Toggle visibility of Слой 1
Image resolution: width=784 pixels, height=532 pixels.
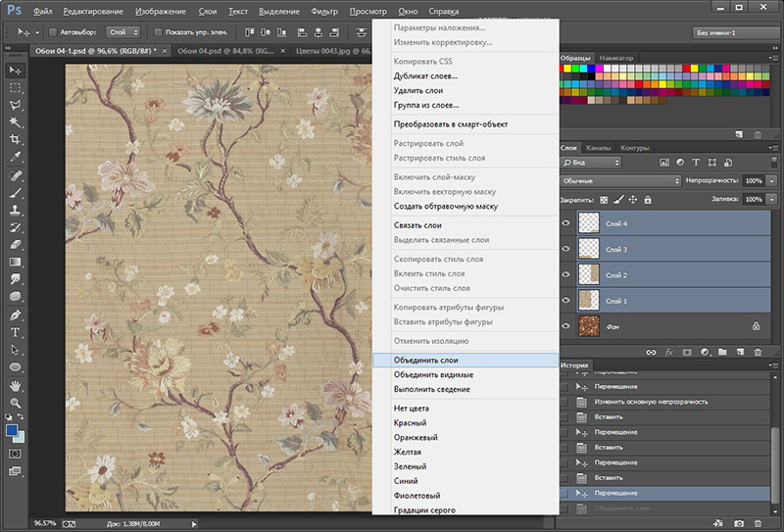coord(566,300)
